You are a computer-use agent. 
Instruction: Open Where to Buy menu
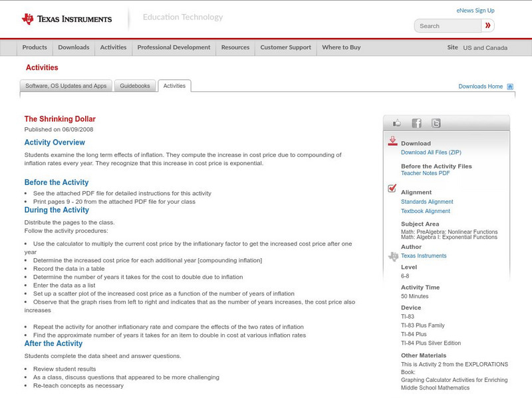(341, 47)
